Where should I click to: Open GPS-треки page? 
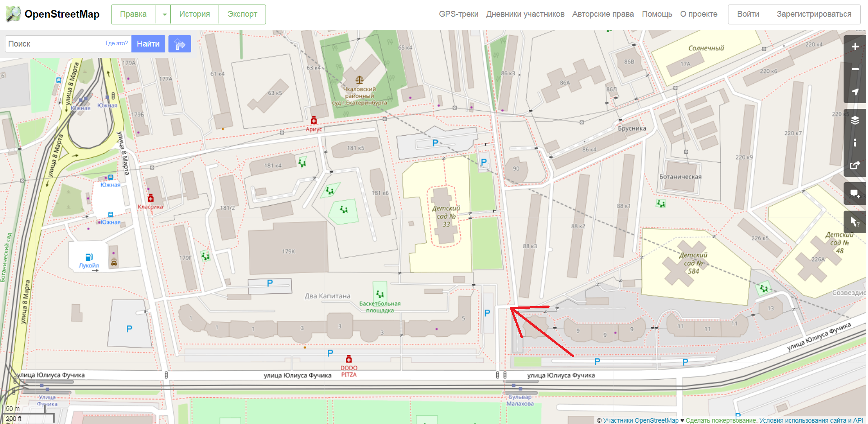pyautogui.click(x=458, y=14)
